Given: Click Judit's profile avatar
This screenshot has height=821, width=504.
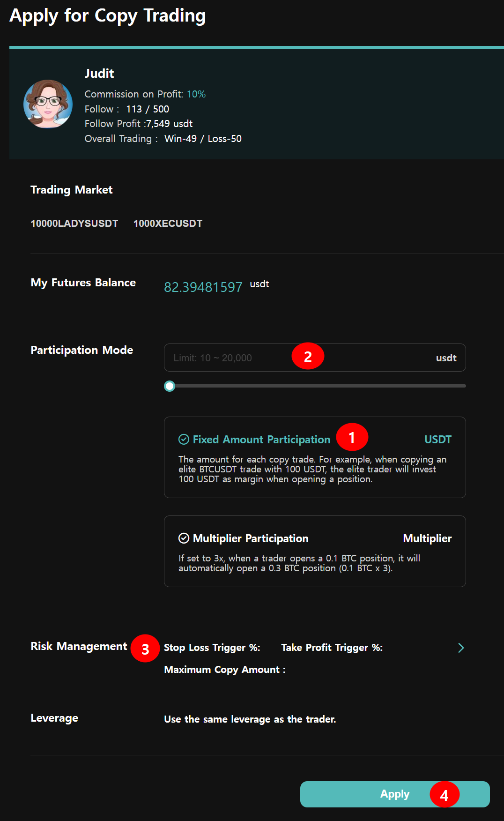Looking at the screenshot, I should (x=48, y=104).
